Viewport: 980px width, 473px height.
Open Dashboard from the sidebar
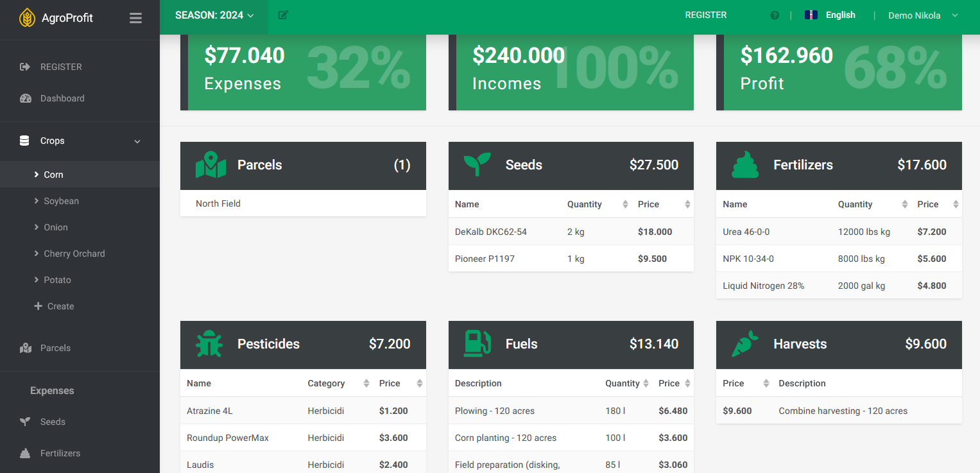click(62, 99)
